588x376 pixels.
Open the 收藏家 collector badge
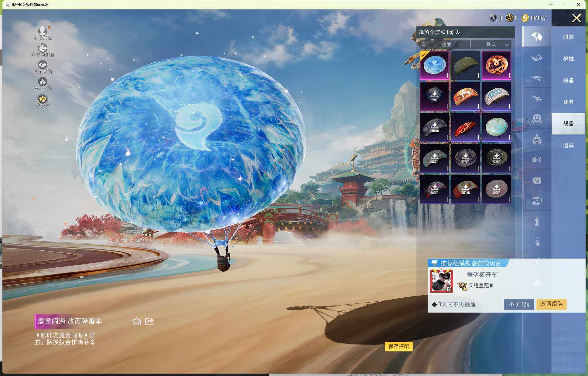43,99
